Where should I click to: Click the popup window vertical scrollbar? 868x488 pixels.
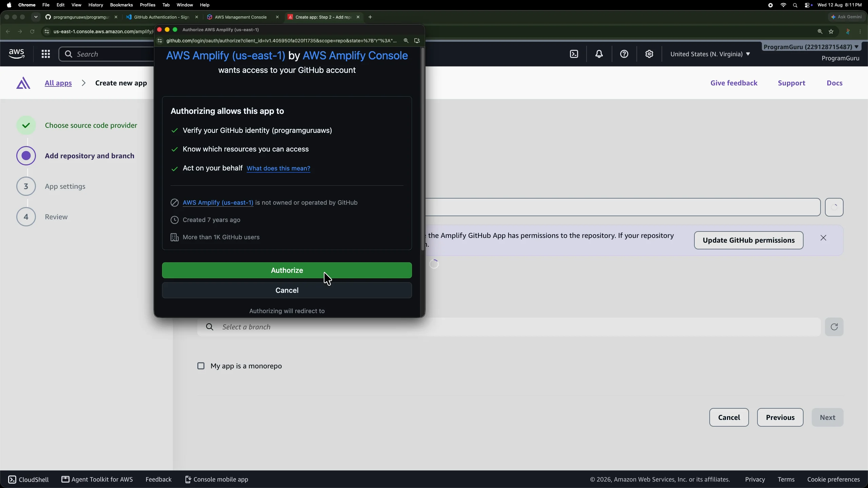coord(422,149)
